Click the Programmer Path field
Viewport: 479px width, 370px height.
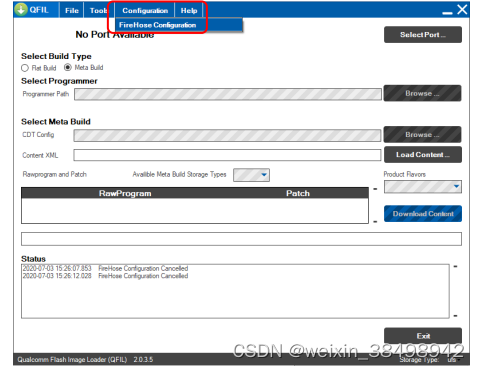228,94
